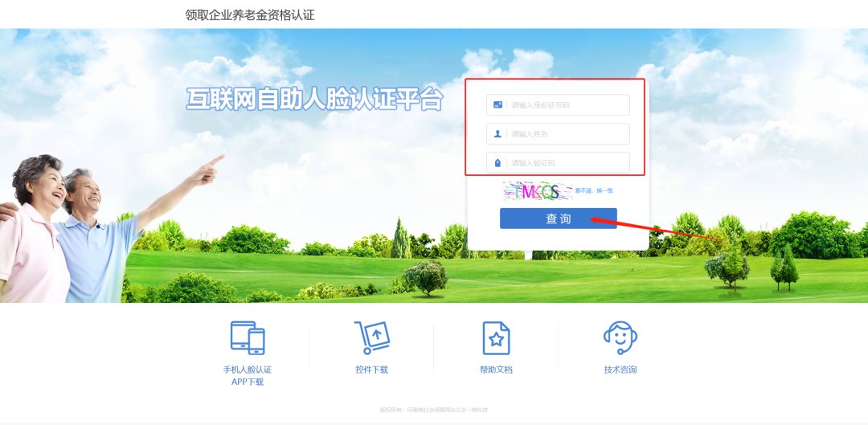Screen dimensions: 868x425
Task: Click the tag icon in the captcha field
Action: tap(497, 163)
